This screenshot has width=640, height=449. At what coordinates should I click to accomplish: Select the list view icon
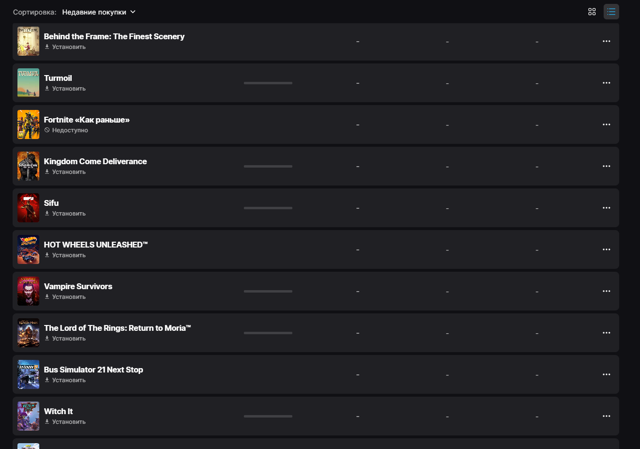611,12
